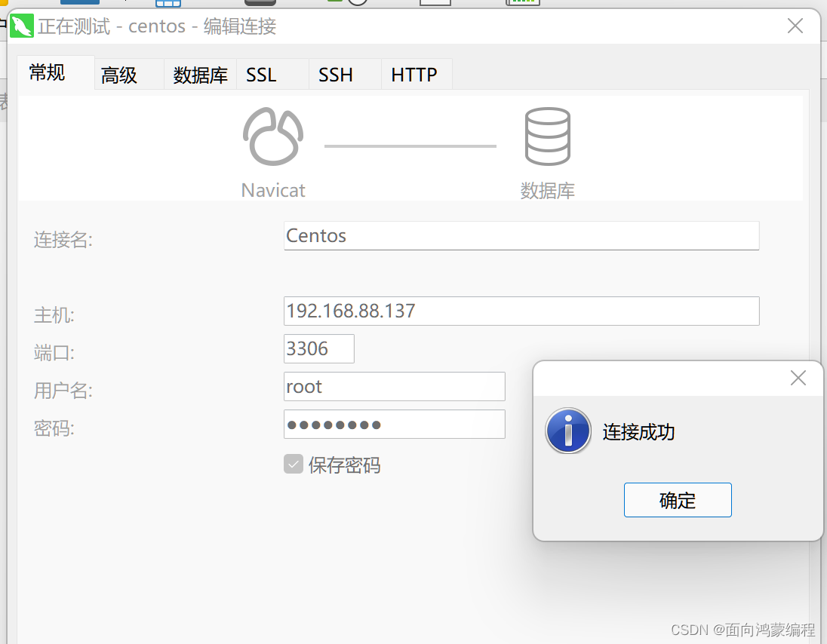Click the 用户名: label

(x=63, y=391)
